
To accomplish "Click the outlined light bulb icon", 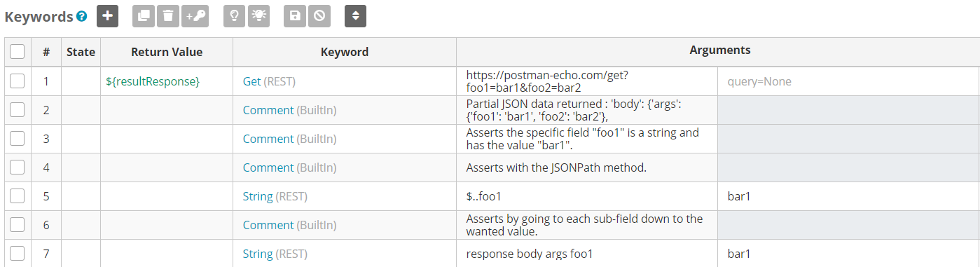I will click(235, 16).
